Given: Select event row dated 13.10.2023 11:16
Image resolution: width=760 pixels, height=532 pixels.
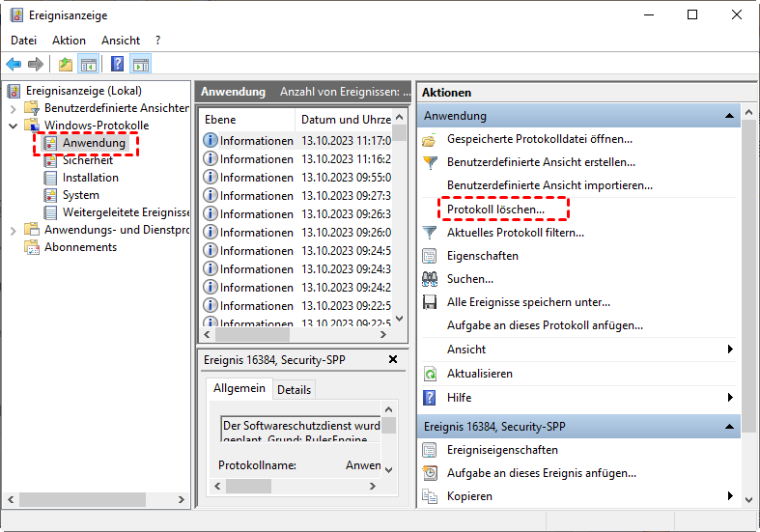Looking at the screenshot, I should pos(296,159).
